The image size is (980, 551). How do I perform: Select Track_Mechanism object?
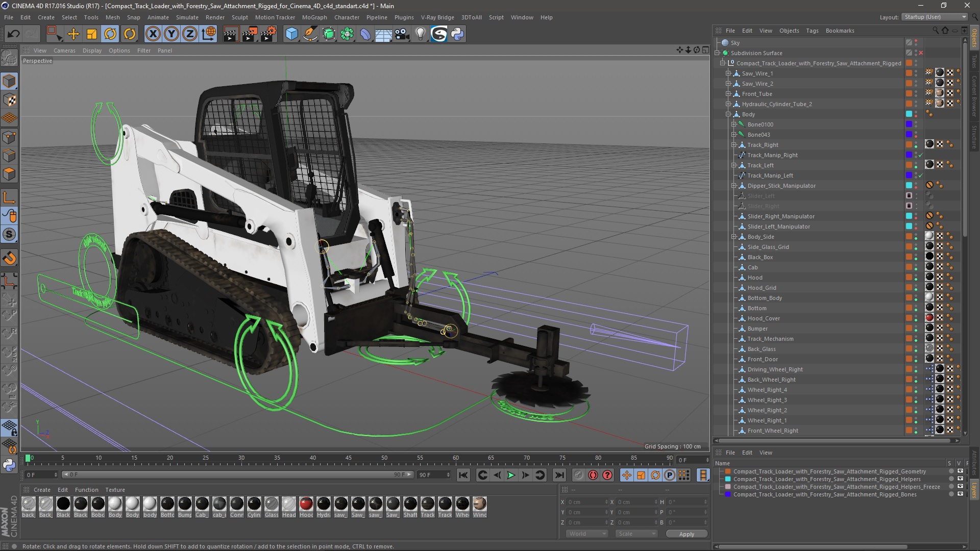pyautogui.click(x=770, y=339)
